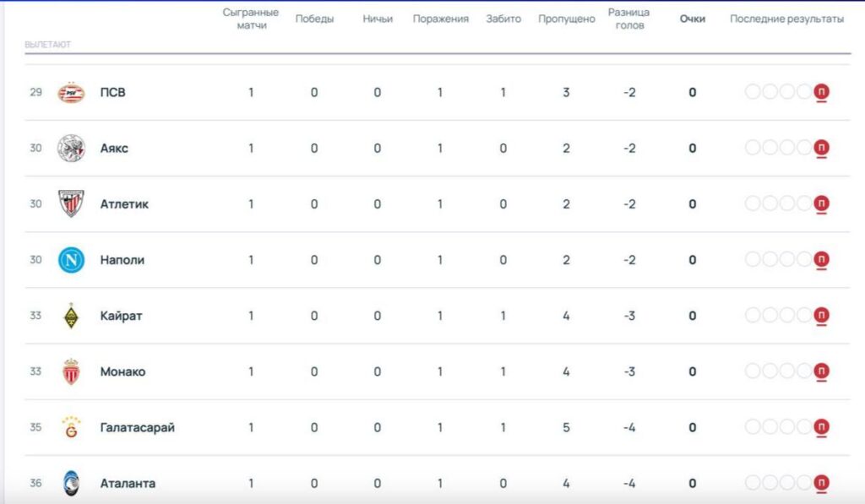Click goal difference -2 in Атлетик row
The image size is (865, 504).
(629, 204)
